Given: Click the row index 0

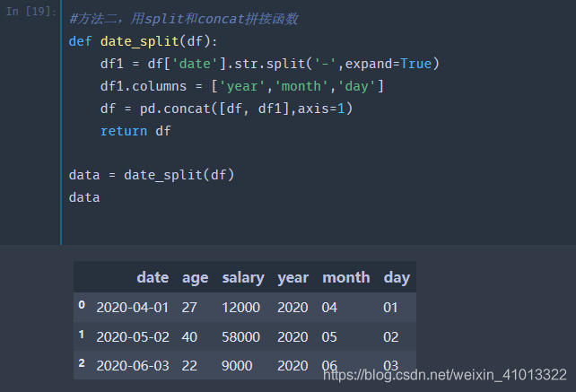Looking at the screenshot, I should tap(82, 305).
